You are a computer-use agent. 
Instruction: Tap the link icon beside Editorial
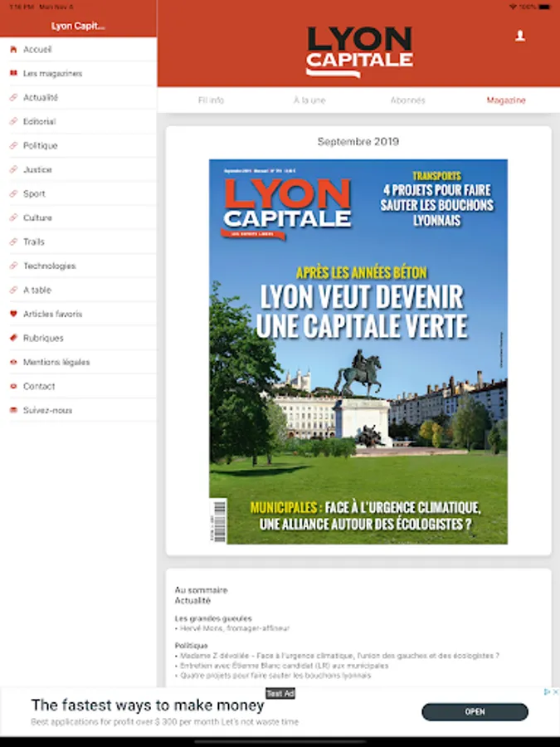13,121
